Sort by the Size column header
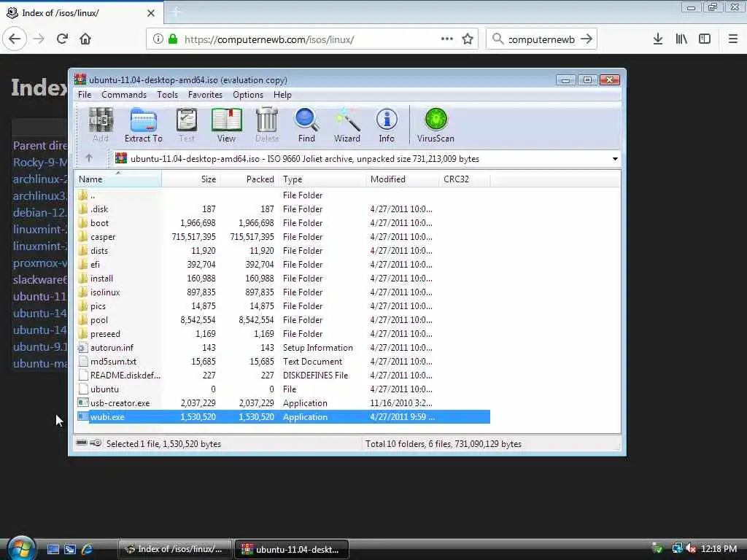This screenshot has width=747, height=560. tap(190, 179)
